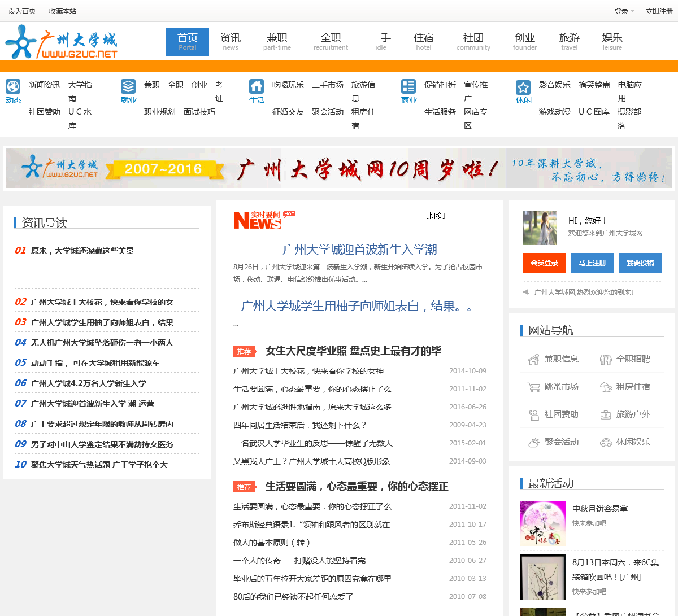Click the 10th anniversary banner image
Viewport: 678px width, 616px height.
click(339, 168)
